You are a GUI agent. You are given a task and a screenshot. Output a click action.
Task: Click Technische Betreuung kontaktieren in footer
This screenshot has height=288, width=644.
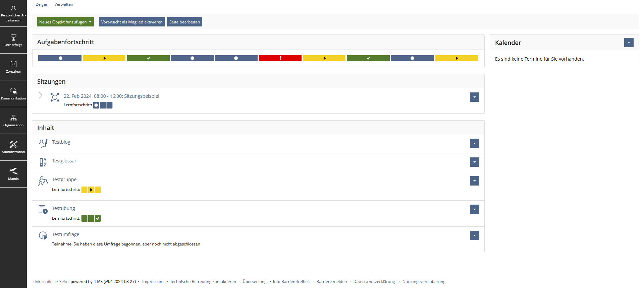pyautogui.click(x=203, y=282)
